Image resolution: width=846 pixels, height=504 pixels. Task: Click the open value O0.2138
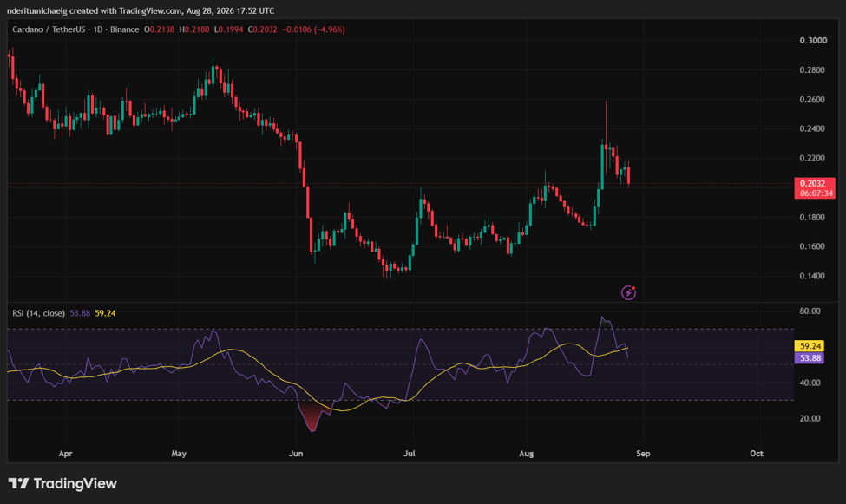[x=159, y=29]
